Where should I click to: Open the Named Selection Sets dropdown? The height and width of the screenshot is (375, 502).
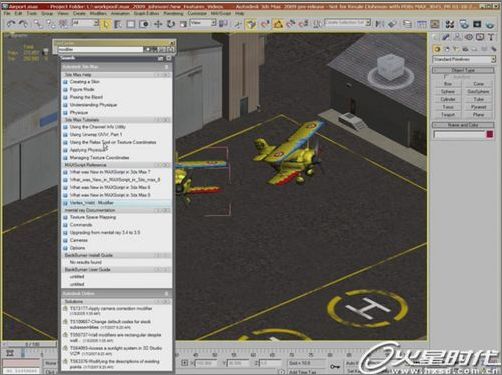tap(348, 22)
